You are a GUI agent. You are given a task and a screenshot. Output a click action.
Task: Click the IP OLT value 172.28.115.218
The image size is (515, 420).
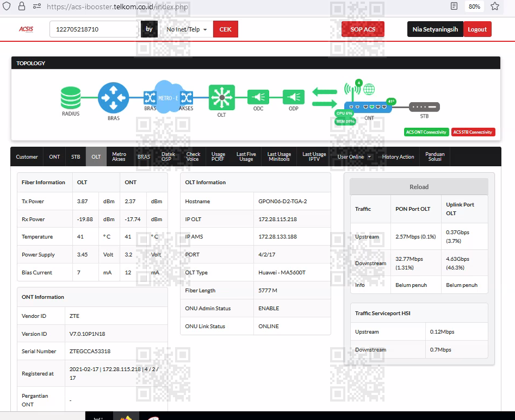[x=277, y=219]
